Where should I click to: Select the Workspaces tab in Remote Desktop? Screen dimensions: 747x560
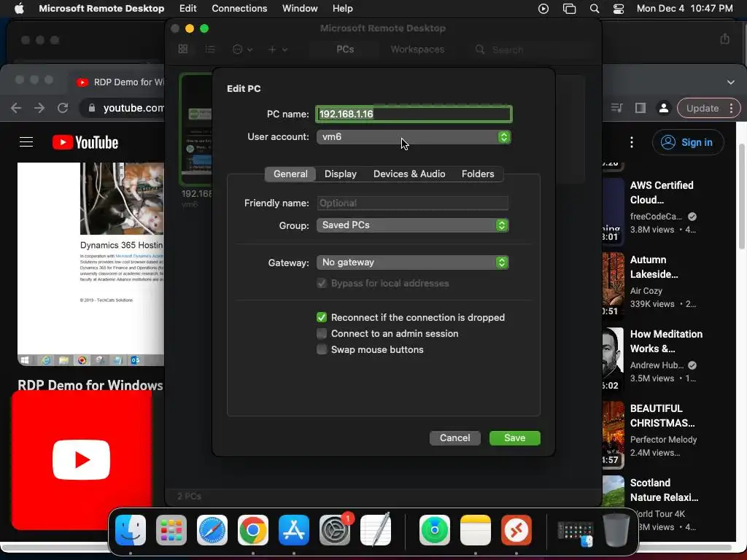point(417,49)
